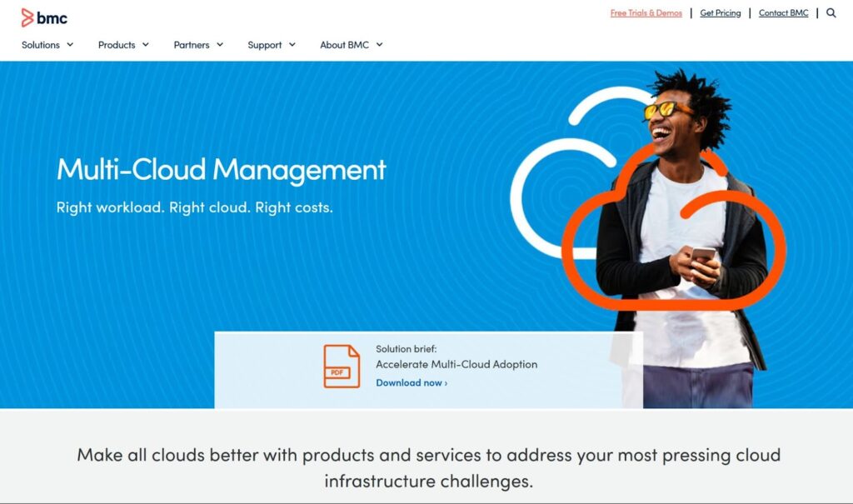The height and width of the screenshot is (504, 853).
Task: Expand the Products dropdown arrow
Action: coord(145,45)
